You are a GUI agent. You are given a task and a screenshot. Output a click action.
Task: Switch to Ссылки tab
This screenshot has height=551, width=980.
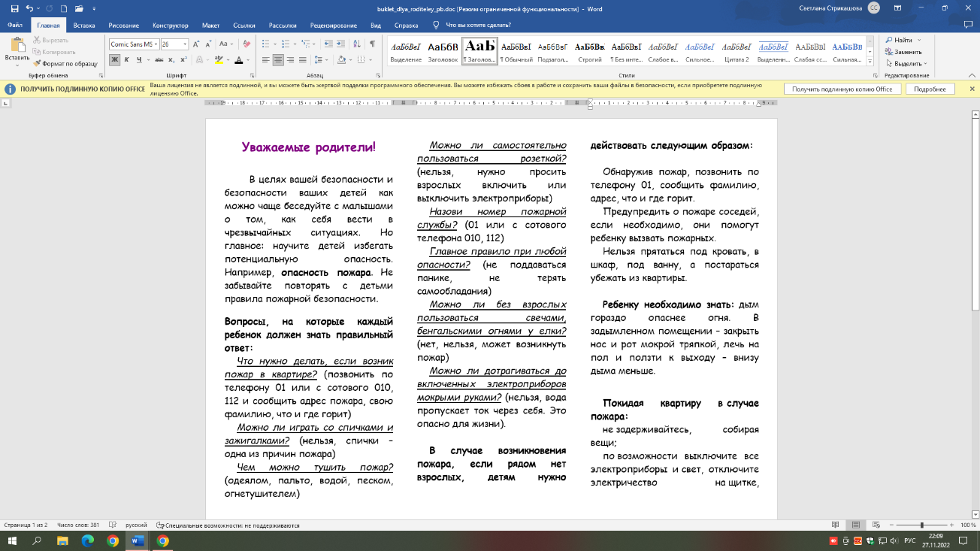[244, 25]
